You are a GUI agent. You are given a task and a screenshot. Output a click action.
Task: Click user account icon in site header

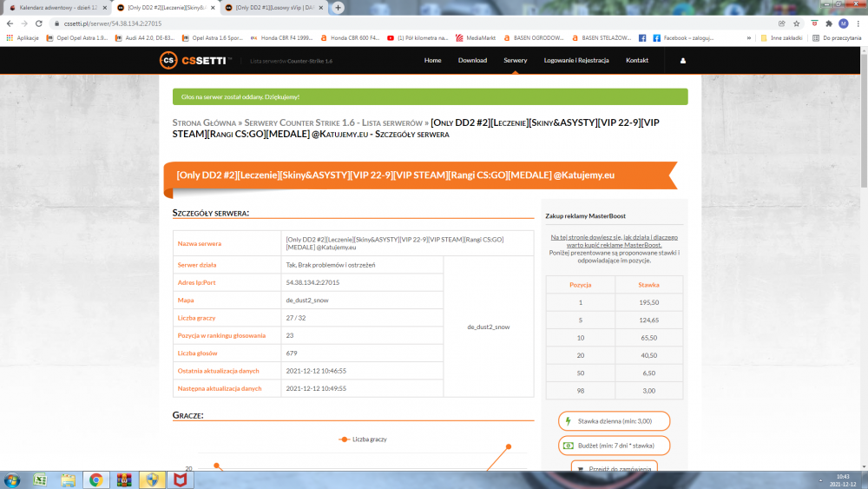[682, 61]
